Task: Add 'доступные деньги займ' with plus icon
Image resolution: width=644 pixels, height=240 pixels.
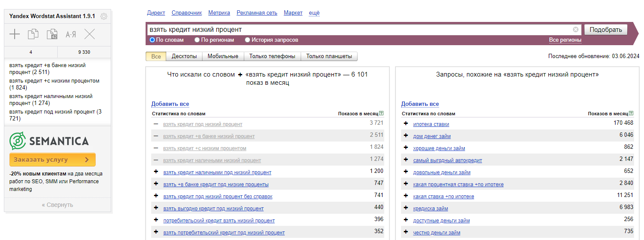Action: pos(406,220)
